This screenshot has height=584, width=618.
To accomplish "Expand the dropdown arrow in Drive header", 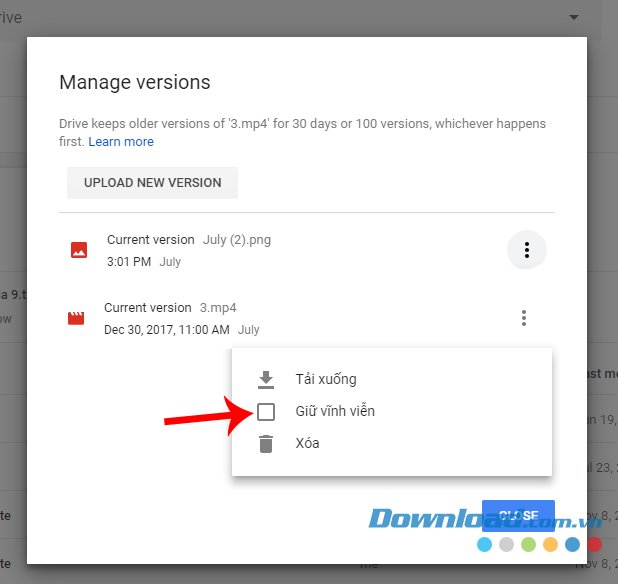I will [574, 17].
